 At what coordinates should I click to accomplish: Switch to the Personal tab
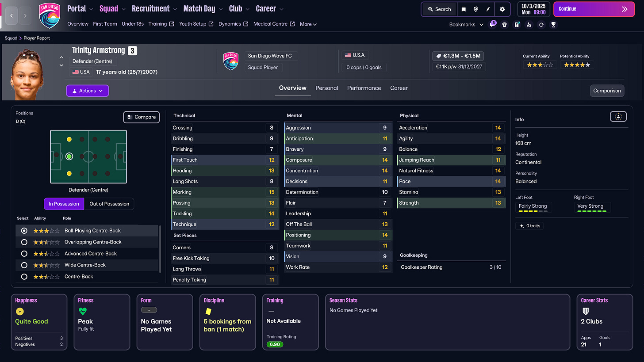(326, 88)
